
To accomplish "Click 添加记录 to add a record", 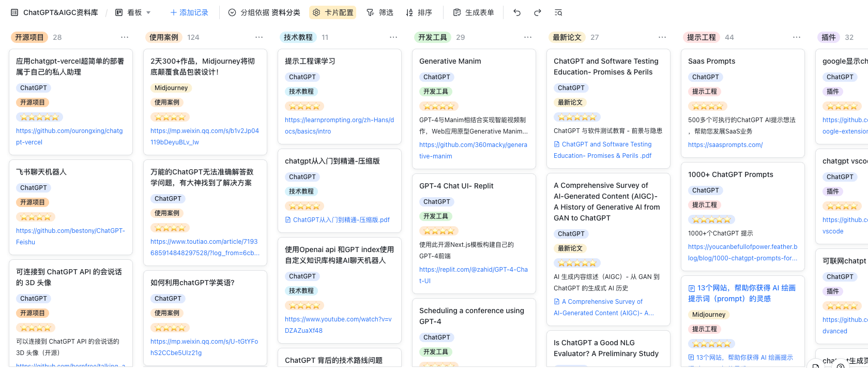I will pyautogui.click(x=189, y=12).
